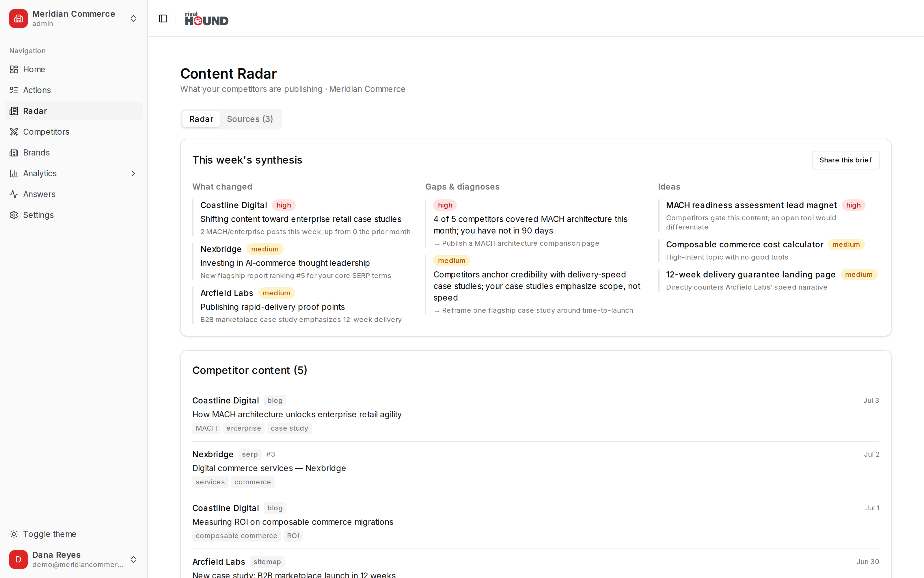Click the high badge on MACH readiness idea
Image resolution: width=924 pixels, height=578 pixels.
853,205
